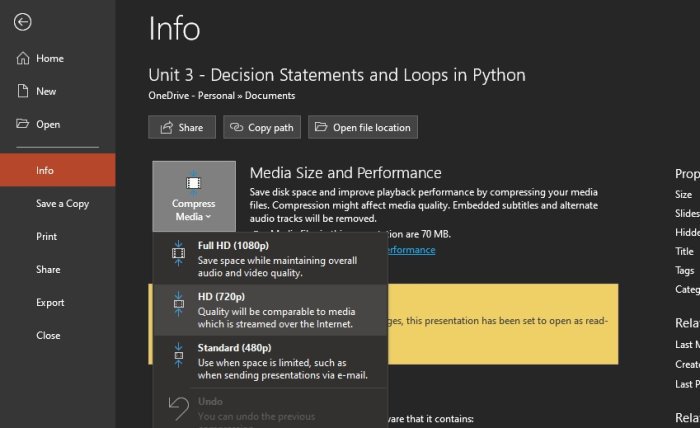Image resolution: width=700 pixels, height=428 pixels.
Task: Click the Home house icon
Action: click(23, 58)
